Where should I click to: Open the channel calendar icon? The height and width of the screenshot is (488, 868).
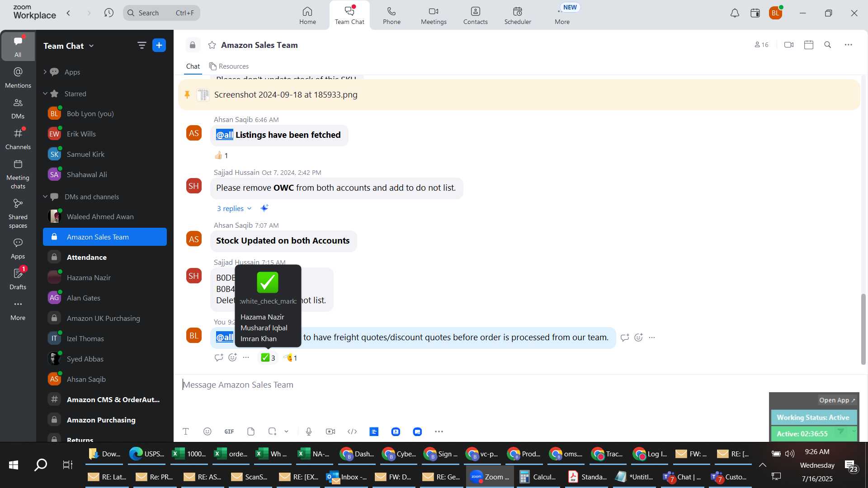point(809,45)
